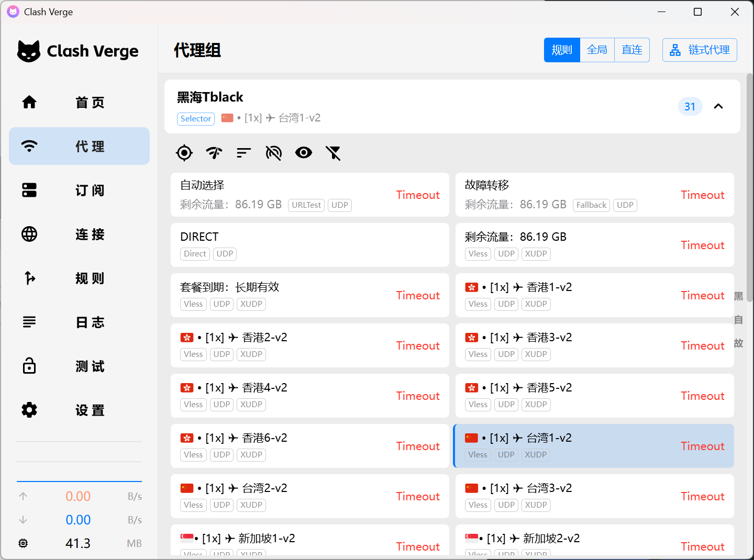
Task: Click the globe icon for 连接
Action: coord(29,234)
